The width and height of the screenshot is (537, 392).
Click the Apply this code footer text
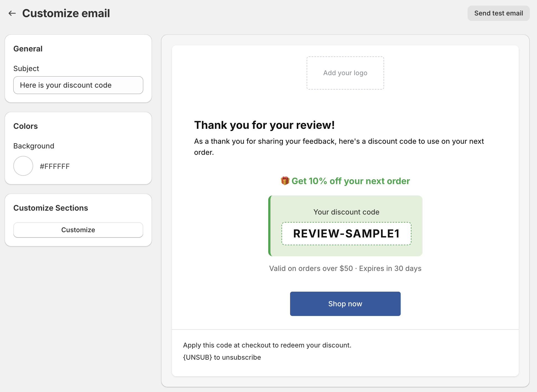point(267,345)
